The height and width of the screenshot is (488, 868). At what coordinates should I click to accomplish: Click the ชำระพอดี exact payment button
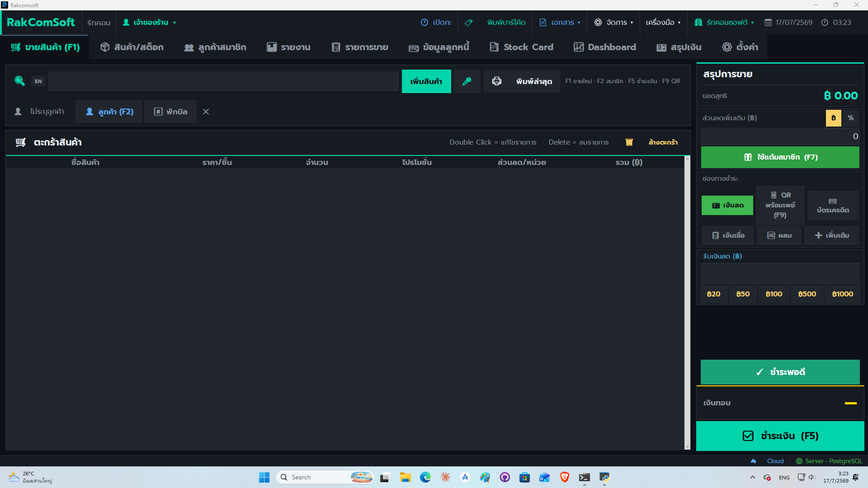tap(780, 372)
